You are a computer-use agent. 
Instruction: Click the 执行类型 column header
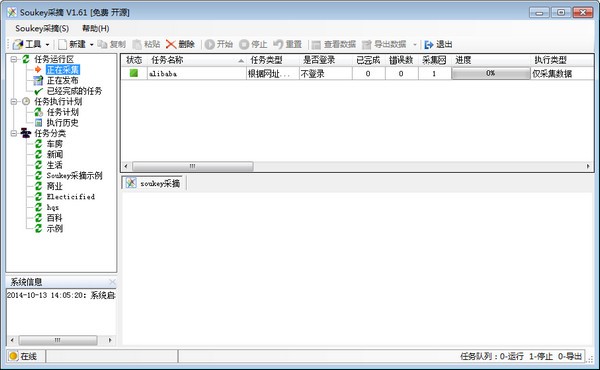562,60
